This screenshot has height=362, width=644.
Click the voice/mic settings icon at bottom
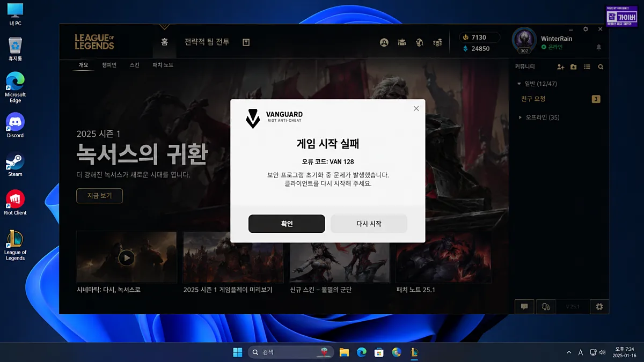click(546, 307)
